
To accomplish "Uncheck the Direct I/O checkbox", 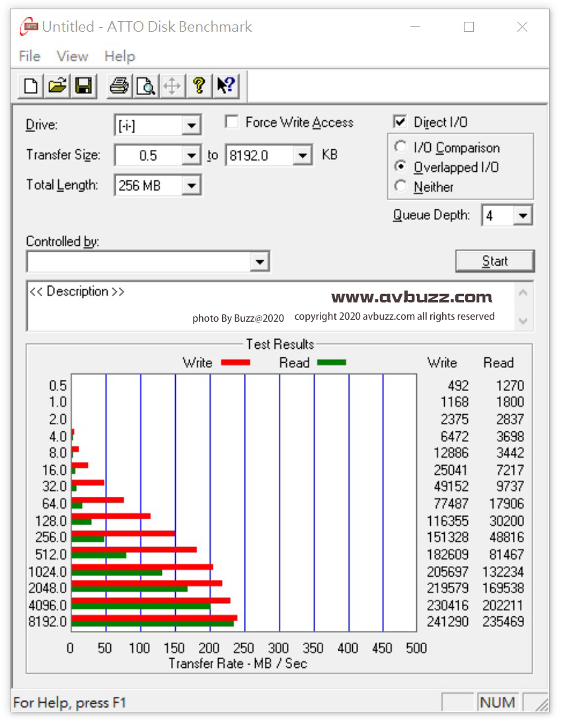I will click(400, 122).
